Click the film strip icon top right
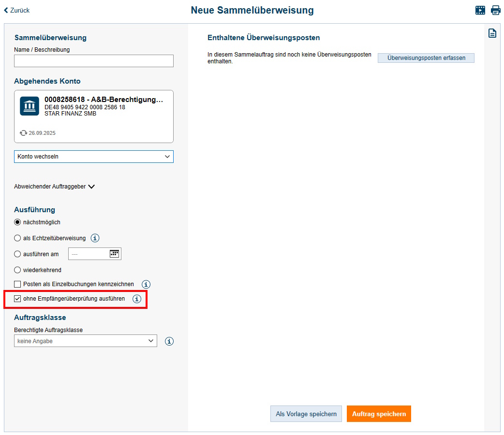This screenshot has height=435, width=504. coord(480,10)
